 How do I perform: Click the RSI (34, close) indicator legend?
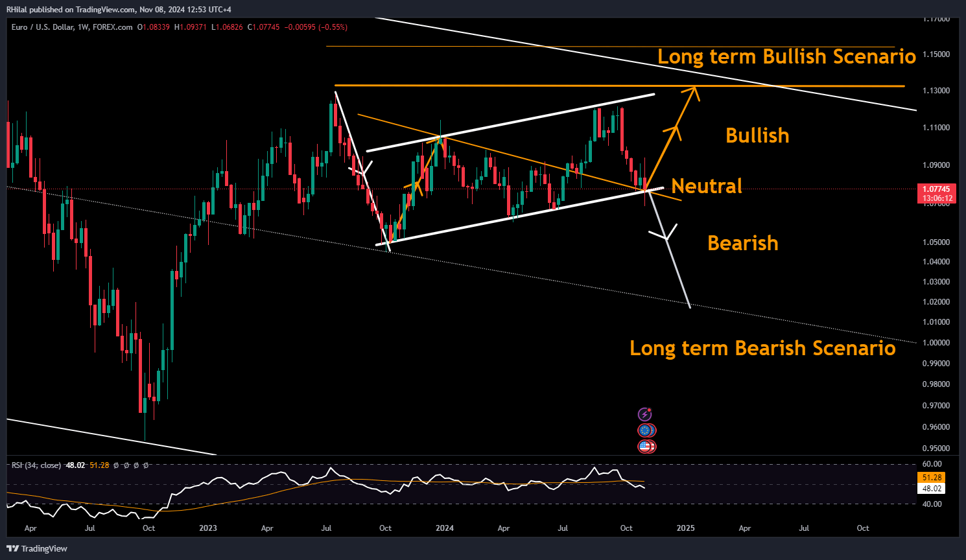tap(36, 465)
